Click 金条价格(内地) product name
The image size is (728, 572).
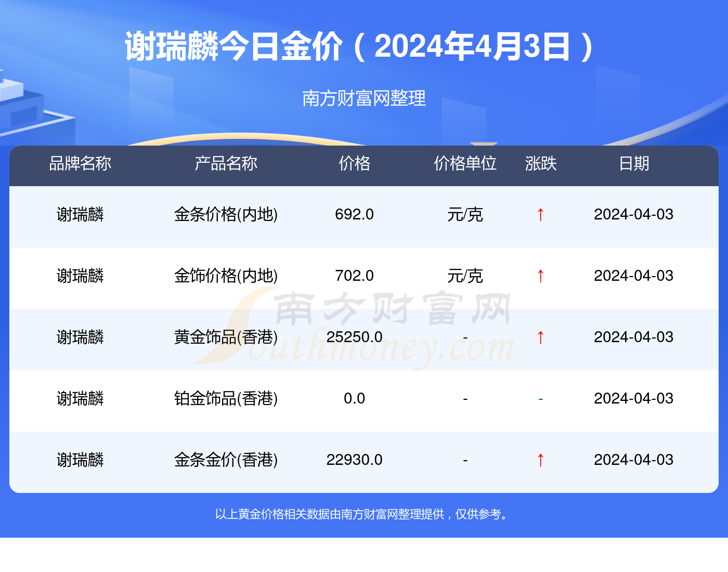(x=226, y=214)
